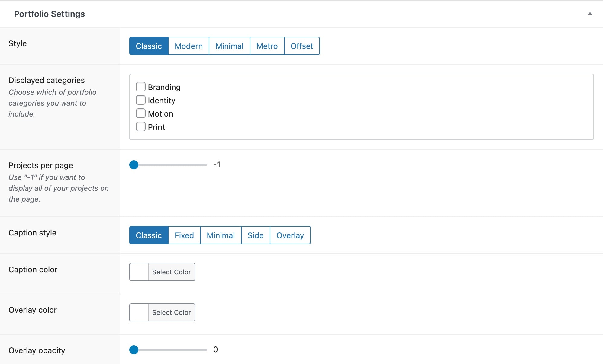Click the Overlay opacity slider handle
The width and height of the screenshot is (603, 364).
click(134, 350)
